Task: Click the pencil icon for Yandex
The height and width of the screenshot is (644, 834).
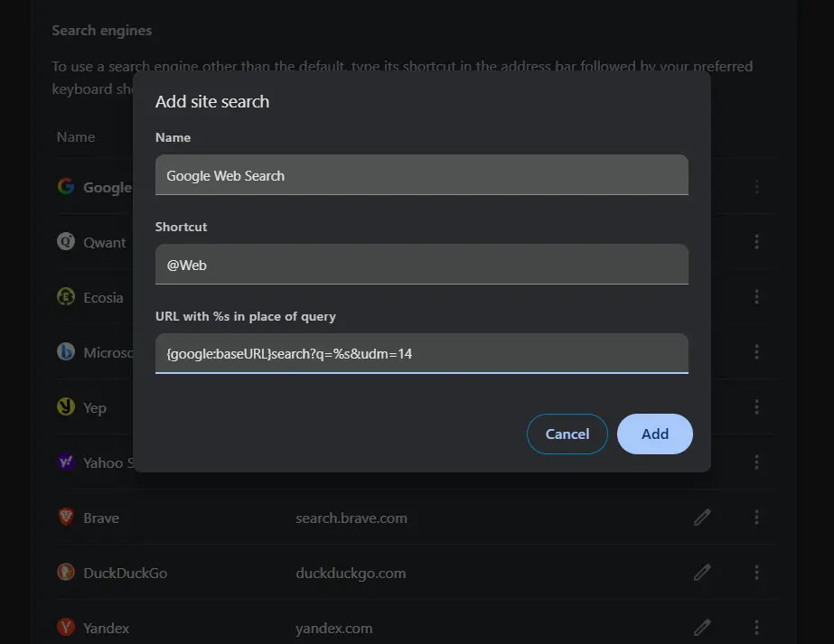Action: tap(702, 628)
